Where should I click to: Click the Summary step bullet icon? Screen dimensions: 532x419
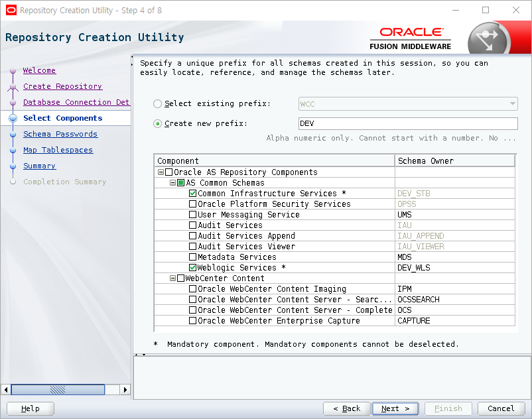13,166
